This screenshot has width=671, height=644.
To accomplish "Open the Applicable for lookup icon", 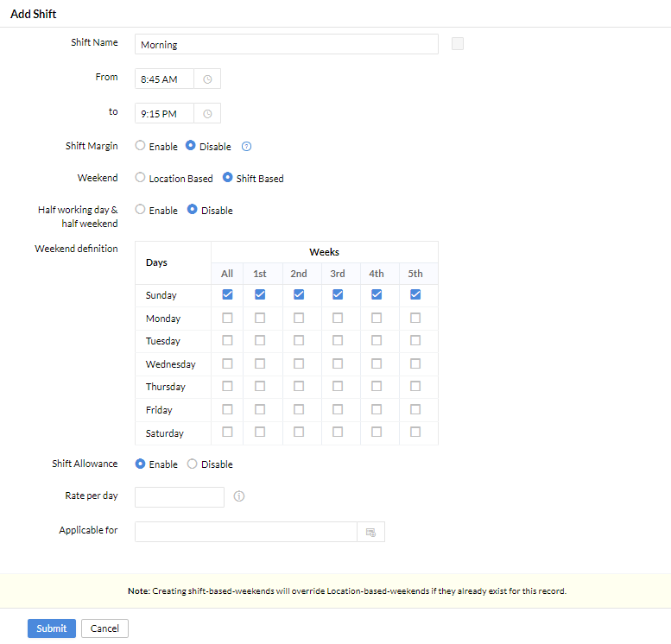I will click(370, 532).
